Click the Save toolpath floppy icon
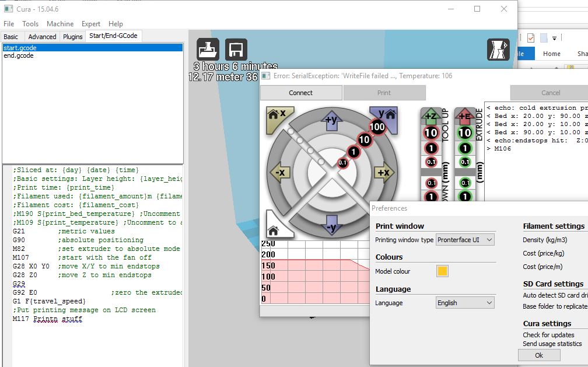 coord(236,49)
